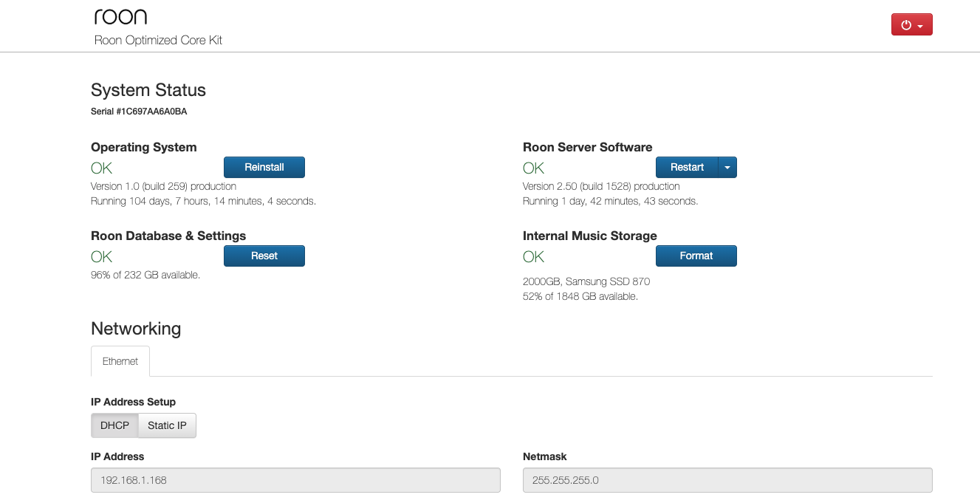Click the IP Address Setup label

tap(133, 402)
